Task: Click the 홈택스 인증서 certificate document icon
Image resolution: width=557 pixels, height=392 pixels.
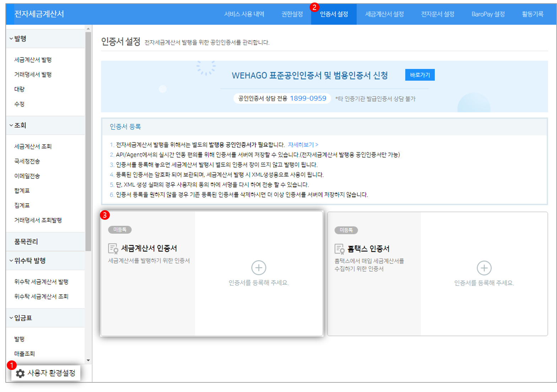Action: (x=339, y=249)
